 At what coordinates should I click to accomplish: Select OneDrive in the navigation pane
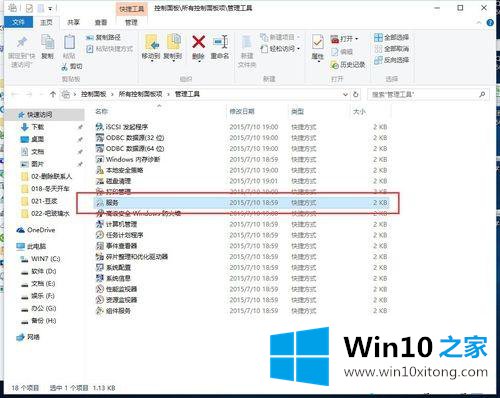[41, 230]
